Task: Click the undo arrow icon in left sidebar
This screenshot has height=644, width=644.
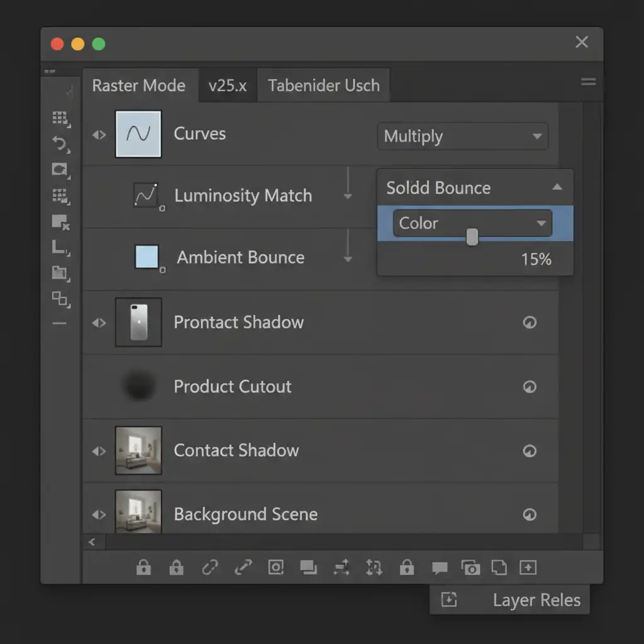Action: [x=60, y=144]
